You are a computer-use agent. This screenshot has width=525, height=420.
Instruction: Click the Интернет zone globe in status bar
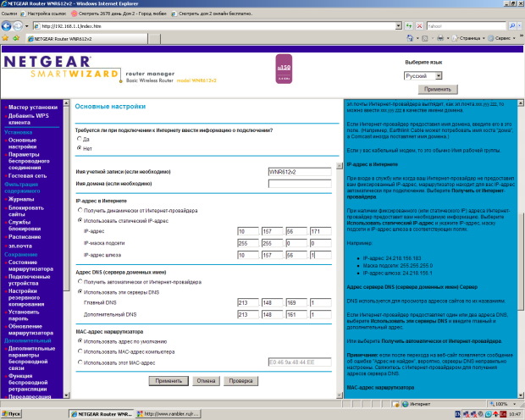406,404
